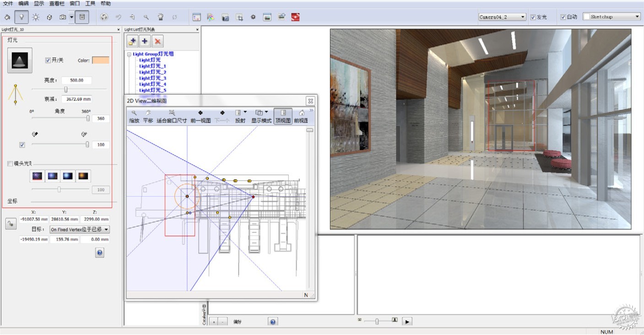Image resolution: width=644 pixels, height=335 pixels.
Task: Activate the light bulb tool
Action: point(21,17)
